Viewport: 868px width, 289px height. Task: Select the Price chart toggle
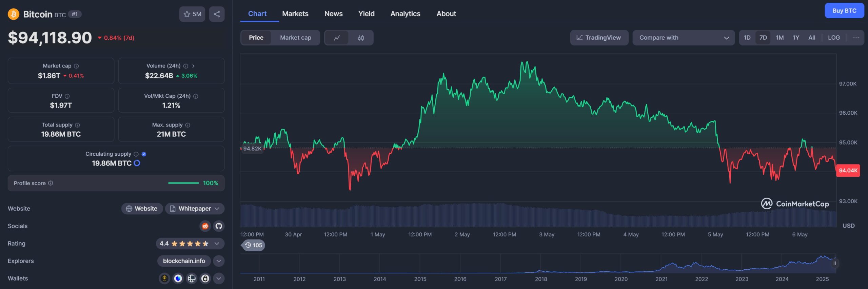pos(256,38)
